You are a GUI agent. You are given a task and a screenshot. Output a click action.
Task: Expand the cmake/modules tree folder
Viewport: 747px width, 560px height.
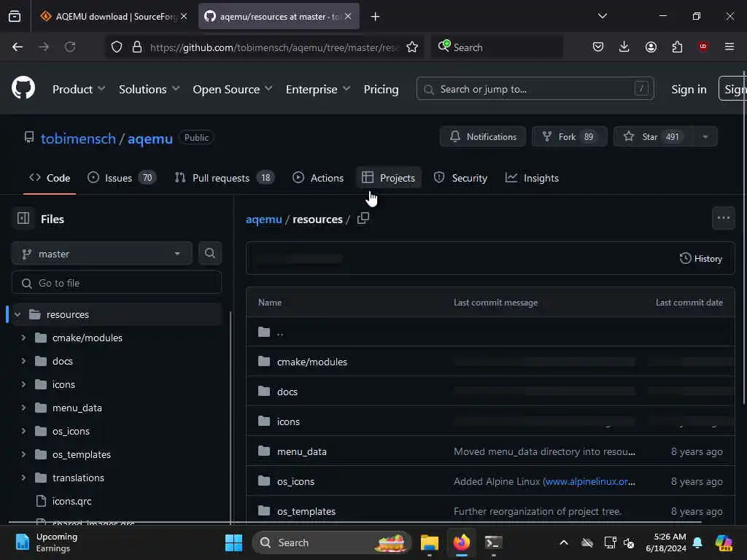(23, 338)
